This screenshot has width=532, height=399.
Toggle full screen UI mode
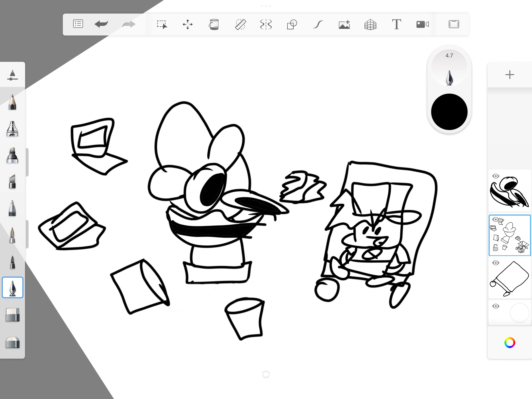(x=454, y=24)
